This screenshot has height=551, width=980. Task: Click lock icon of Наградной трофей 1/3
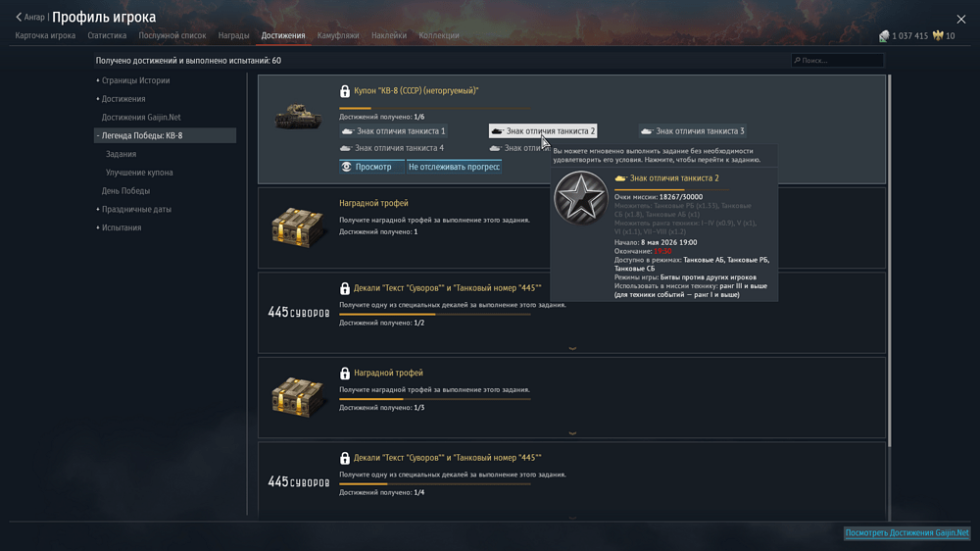pyautogui.click(x=344, y=374)
